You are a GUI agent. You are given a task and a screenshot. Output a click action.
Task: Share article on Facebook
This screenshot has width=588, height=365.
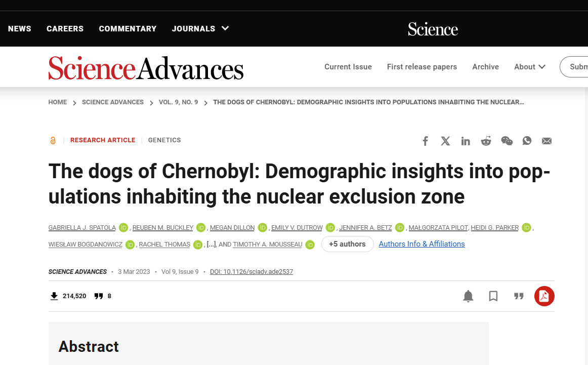(x=425, y=141)
